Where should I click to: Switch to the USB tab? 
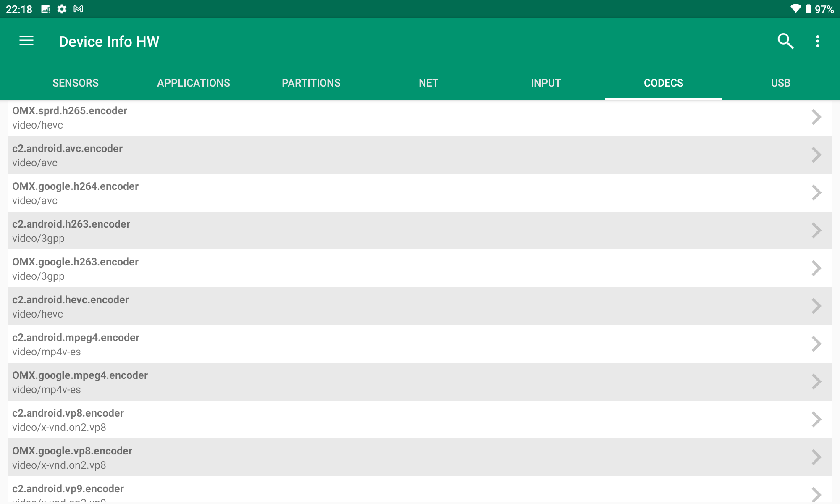[x=780, y=83]
